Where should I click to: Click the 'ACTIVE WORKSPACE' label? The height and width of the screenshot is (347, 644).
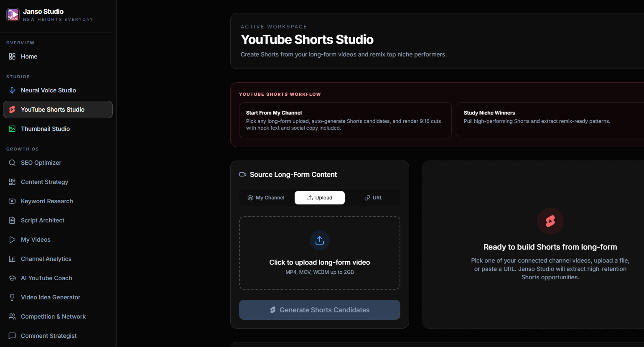click(x=274, y=26)
